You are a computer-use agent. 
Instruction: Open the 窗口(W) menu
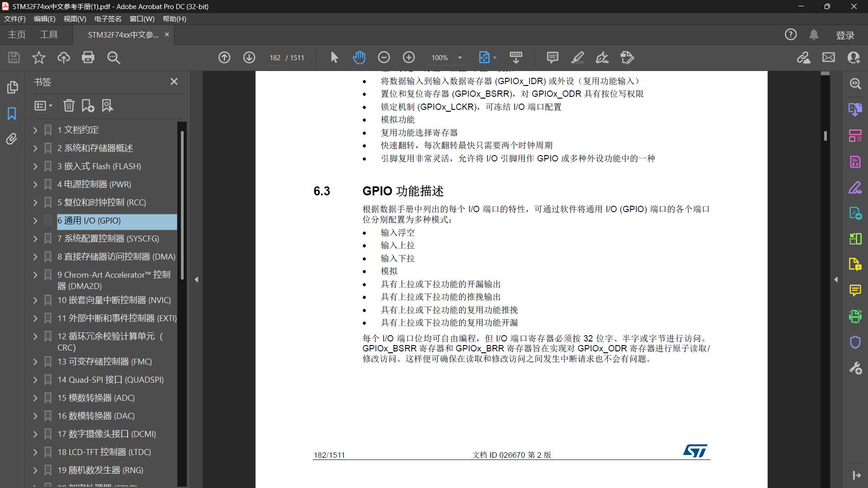tap(142, 19)
